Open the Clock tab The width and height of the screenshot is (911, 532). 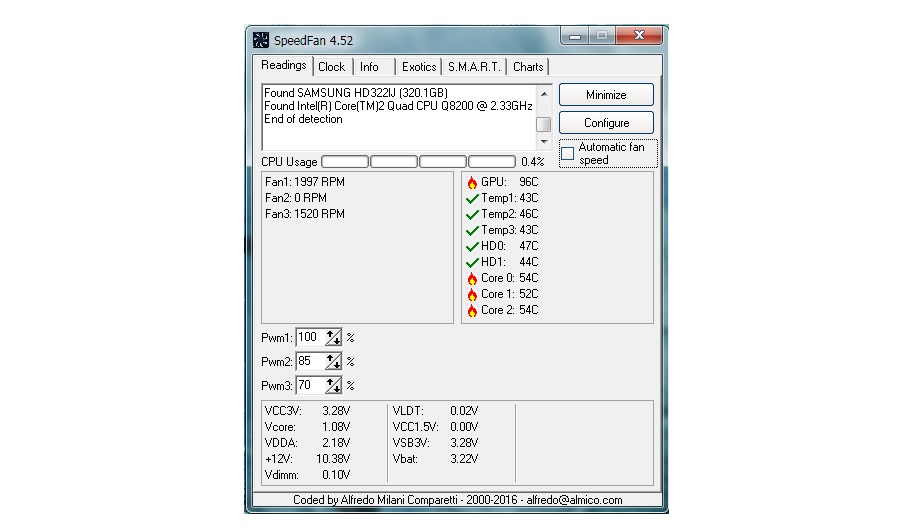tap(331, 67)
